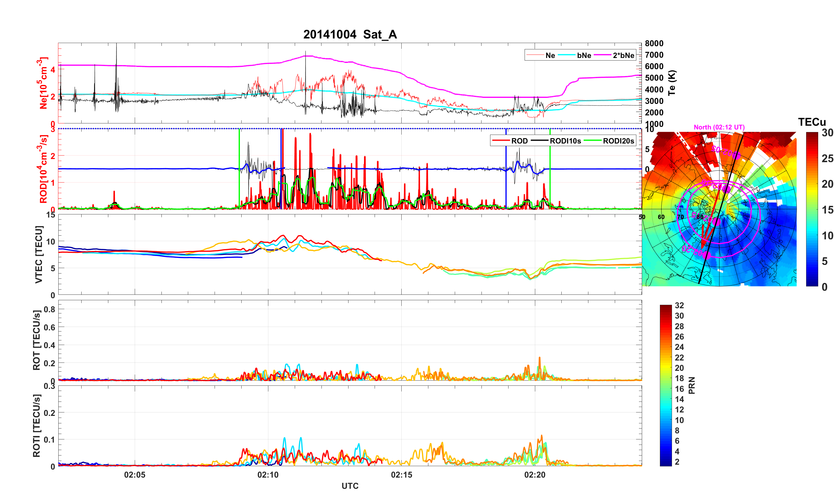Click the 02:20 tick label
This screenshot has width=834, height=504.
coord(535,474)
